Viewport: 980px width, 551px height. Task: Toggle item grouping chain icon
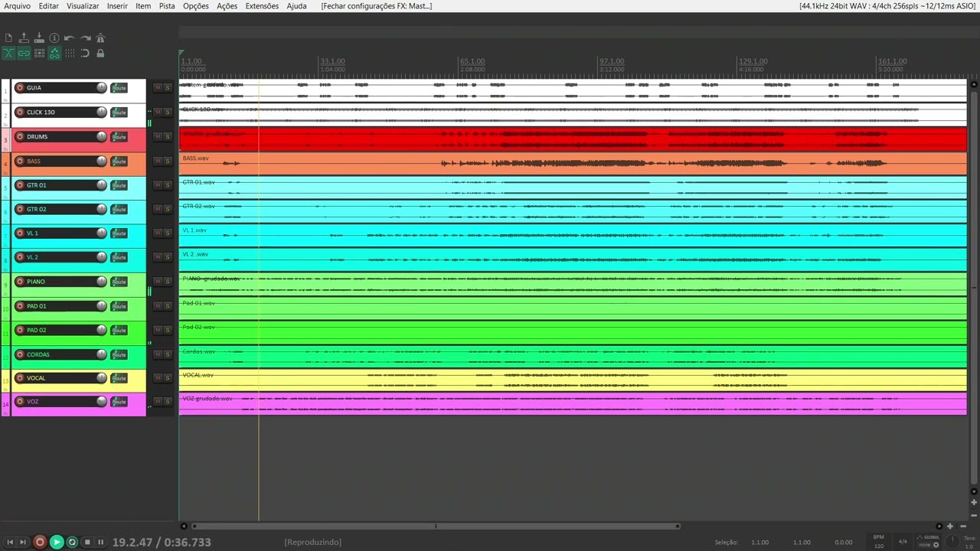24,53
